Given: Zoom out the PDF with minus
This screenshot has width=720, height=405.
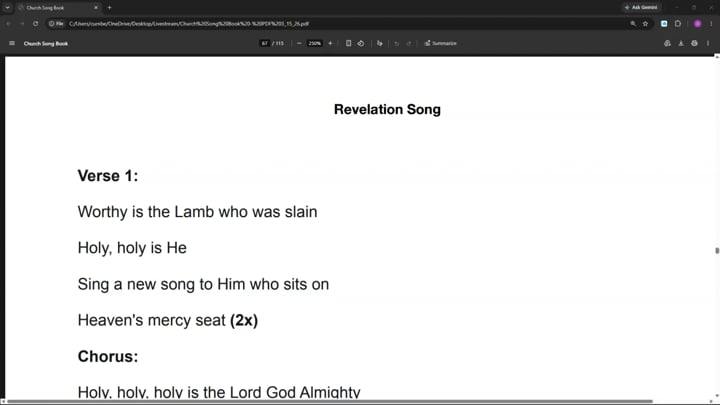Looking at the screenshot, I should (299, 43).
